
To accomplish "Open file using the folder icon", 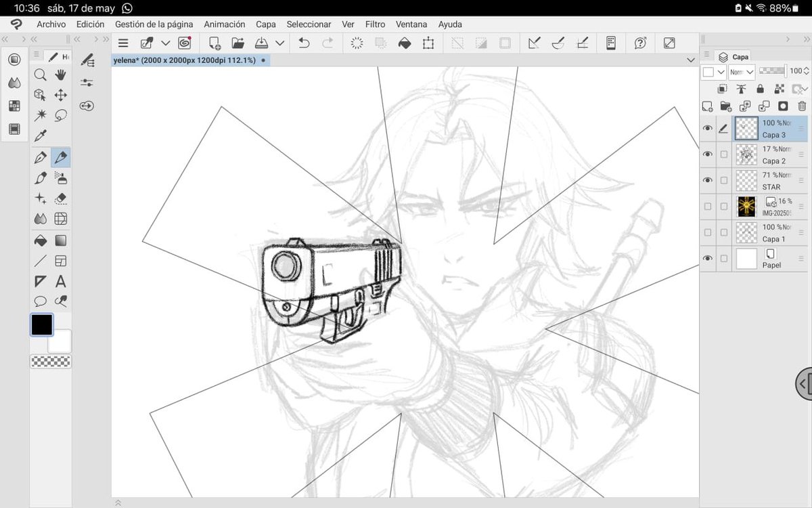I will coord(238,43).
